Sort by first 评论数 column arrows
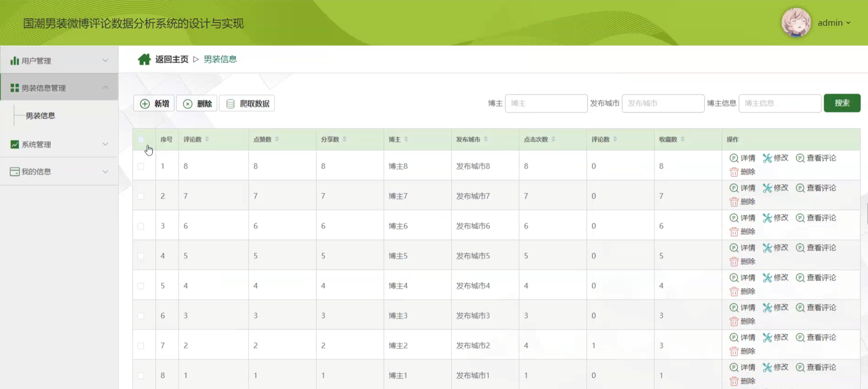This screenshot has height=389, width=868. (x=207, y=139)
